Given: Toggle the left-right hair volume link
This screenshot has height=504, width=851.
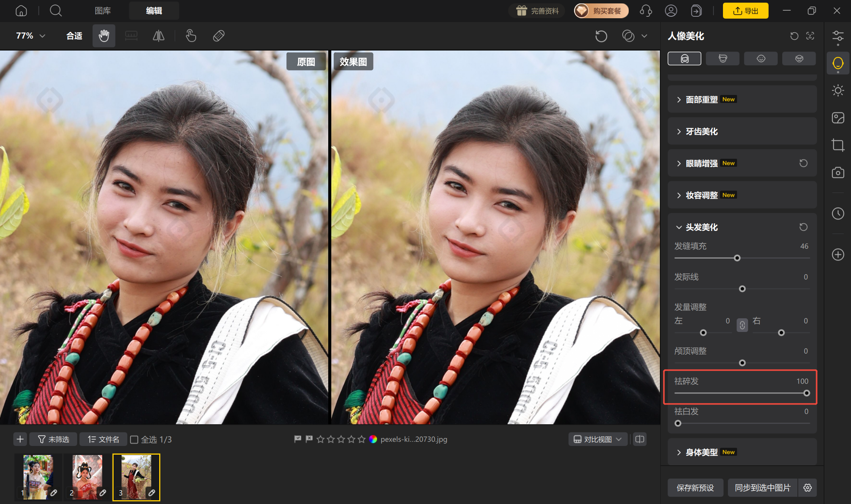Looking at the screenshot, I should pos(742,325).
